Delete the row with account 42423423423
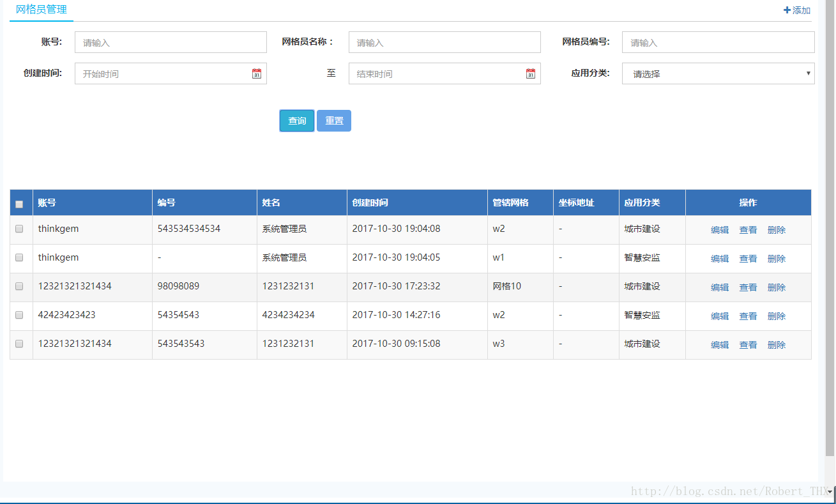This screenshot has width=836, height=504. [777, 316]
